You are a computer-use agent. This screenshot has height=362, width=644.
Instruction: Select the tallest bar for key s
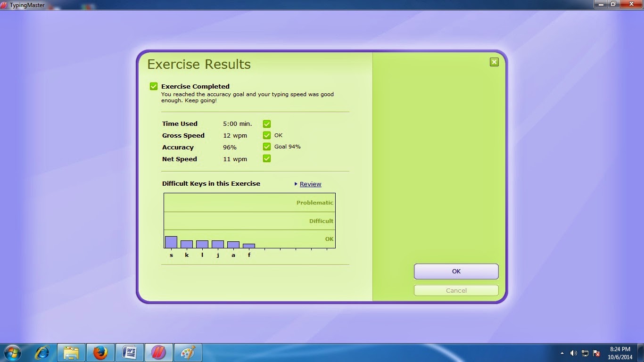tap(171, 242)
